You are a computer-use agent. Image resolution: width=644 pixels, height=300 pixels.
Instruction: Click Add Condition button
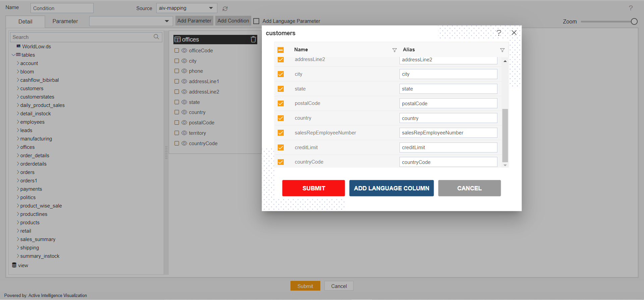tap(233, 21)
